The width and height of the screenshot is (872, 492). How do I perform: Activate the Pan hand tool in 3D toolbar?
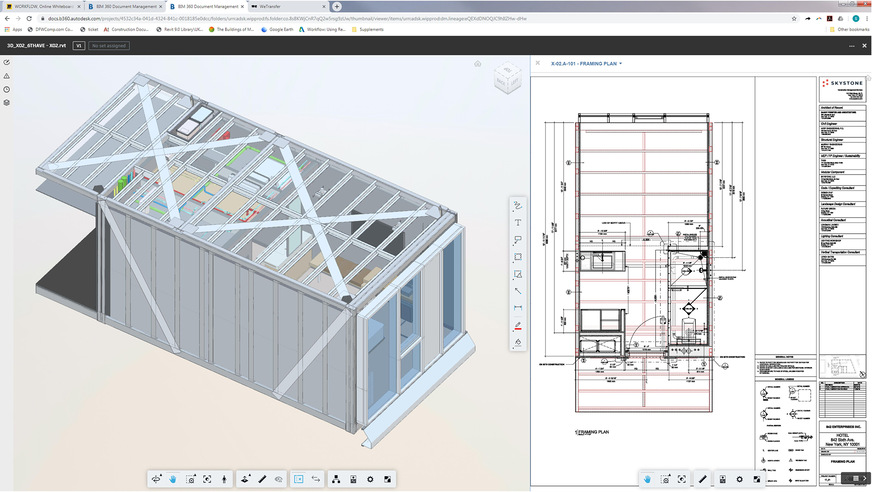(x=173, y=480)
